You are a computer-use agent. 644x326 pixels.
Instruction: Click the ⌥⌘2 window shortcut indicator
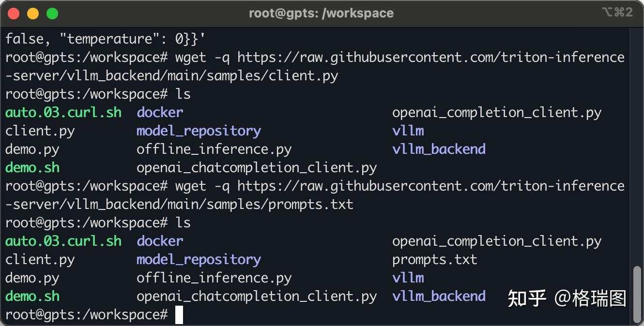coord(617,13)
